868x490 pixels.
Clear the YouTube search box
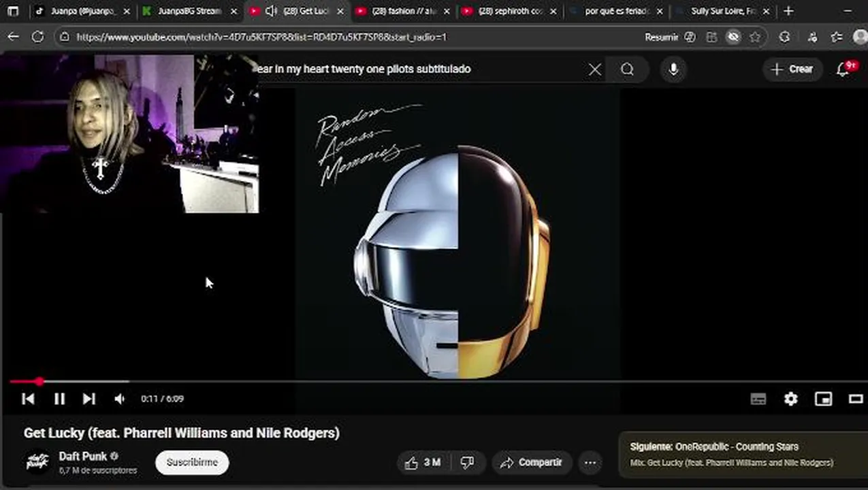(595, 69)
